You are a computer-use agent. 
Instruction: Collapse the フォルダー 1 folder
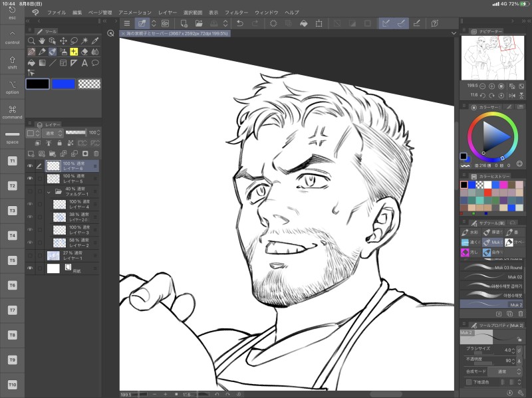(49, 192)
